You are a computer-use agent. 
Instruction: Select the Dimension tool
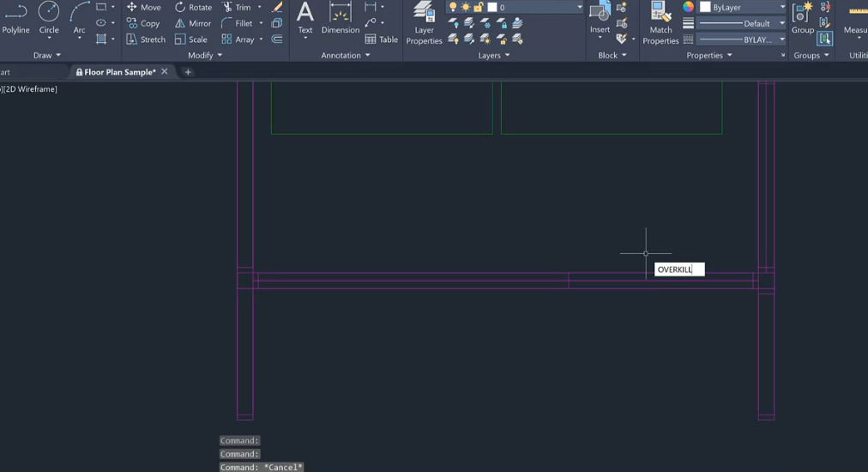[x=341, y=19]
